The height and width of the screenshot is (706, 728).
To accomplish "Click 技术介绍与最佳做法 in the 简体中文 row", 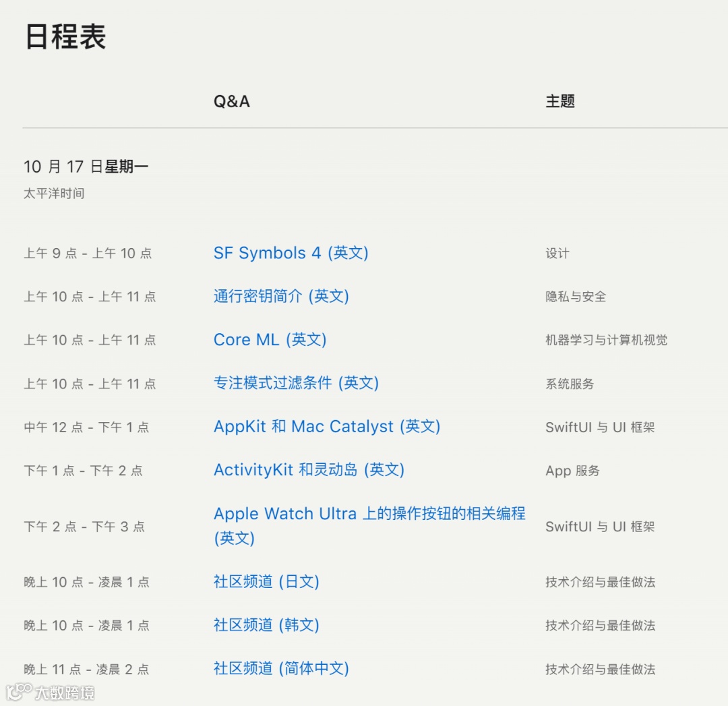I will tap(601, 670).
